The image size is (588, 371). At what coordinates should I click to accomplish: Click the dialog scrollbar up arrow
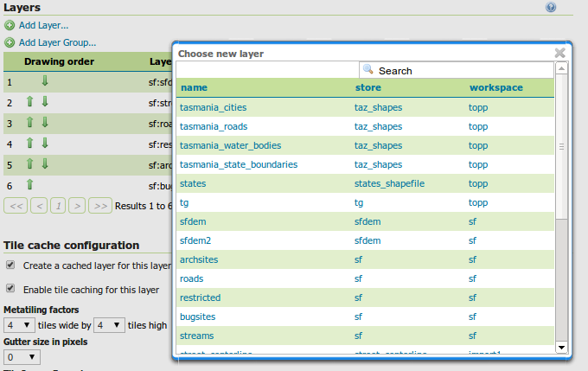coord(561,68)
